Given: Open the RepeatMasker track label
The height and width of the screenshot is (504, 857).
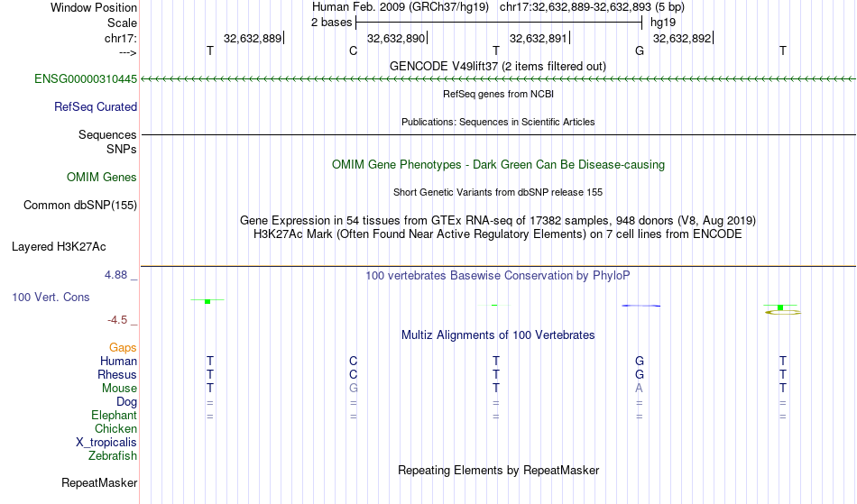Looking at the screenshot, I should tap(99, 482).
